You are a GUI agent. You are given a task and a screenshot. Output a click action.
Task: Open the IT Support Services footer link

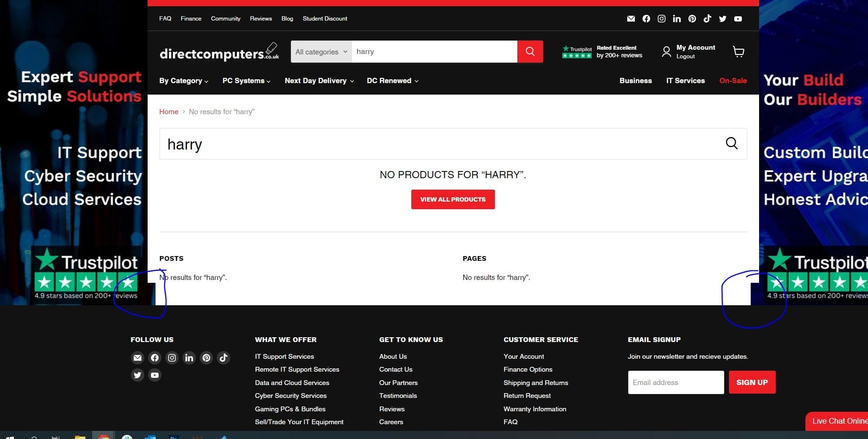pos(285,356)
